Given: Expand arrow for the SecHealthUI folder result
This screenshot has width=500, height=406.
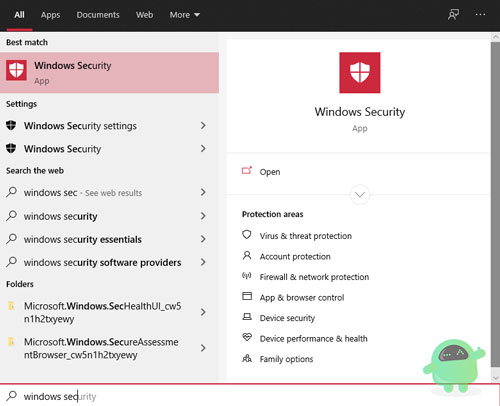Looking at the screenshot, I should [203, 312].
